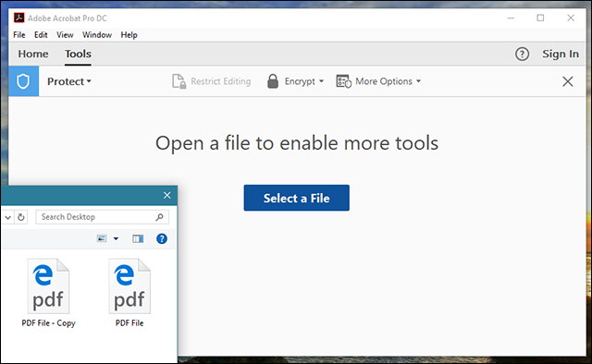Click the search magnifier icon in the file dialog
592x364 pixels.
tap(160, 217)
